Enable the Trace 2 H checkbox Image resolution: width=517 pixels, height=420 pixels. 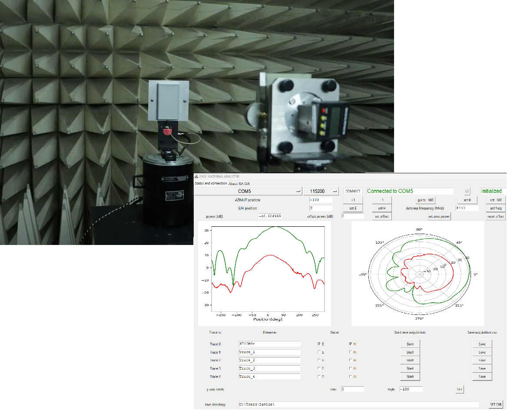351,360
